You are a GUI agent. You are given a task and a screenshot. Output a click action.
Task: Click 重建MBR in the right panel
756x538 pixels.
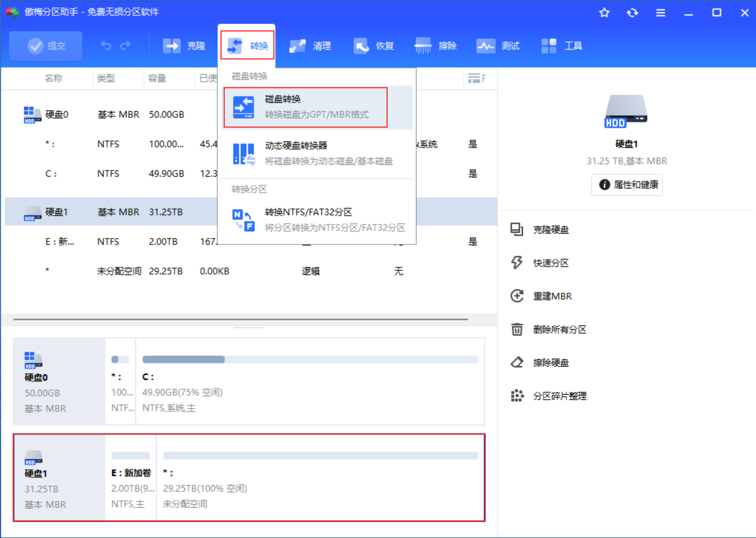[x=552, y=296]
